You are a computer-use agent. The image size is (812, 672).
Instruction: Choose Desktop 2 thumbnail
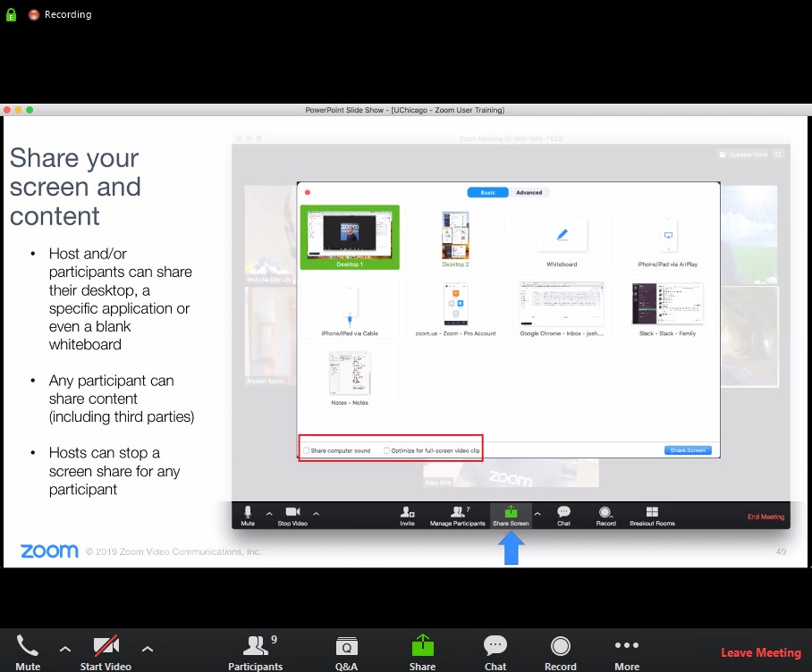[x=455, y=238]
